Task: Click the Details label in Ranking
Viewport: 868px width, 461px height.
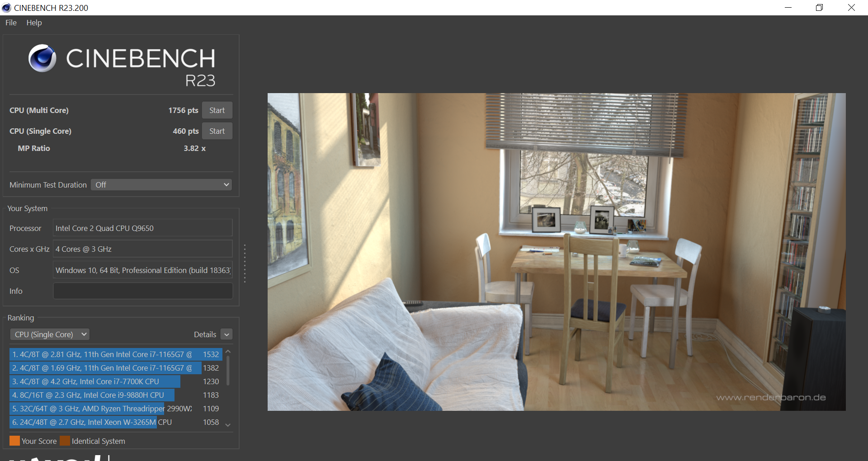Action: [205, 334]
